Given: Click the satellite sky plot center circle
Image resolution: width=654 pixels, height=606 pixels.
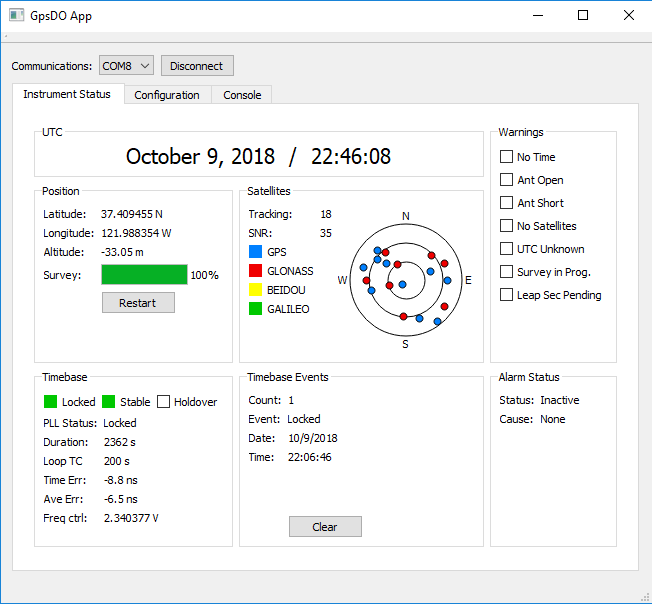Looking at the screenshot, I should pyautogui.click(x=406, y=280).
